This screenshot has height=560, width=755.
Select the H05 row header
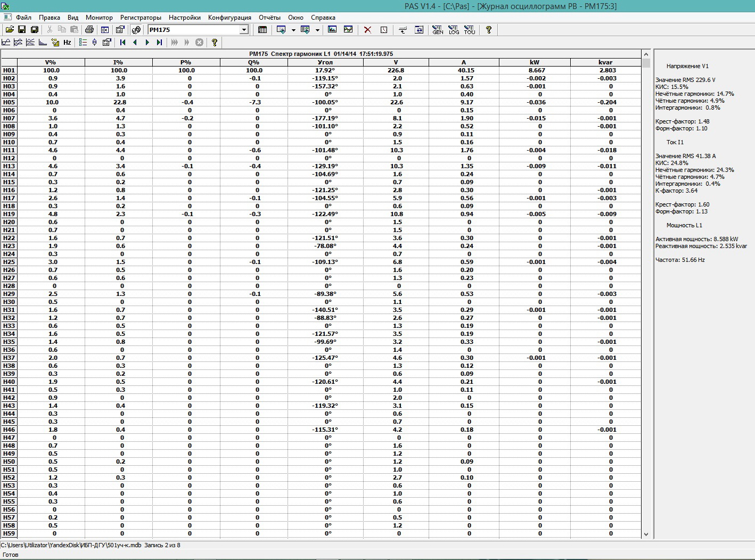(9, 102)
